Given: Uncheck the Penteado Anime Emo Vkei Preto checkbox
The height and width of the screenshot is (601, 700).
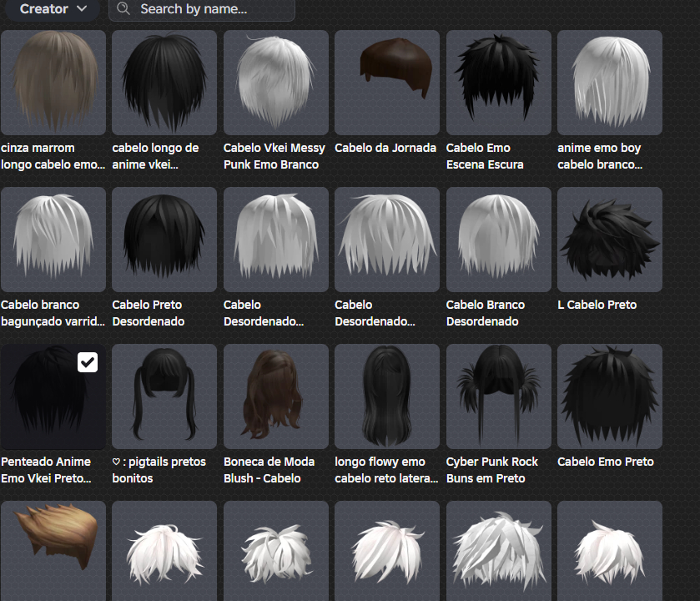Looking at the screenshot, I should (88, 362).
